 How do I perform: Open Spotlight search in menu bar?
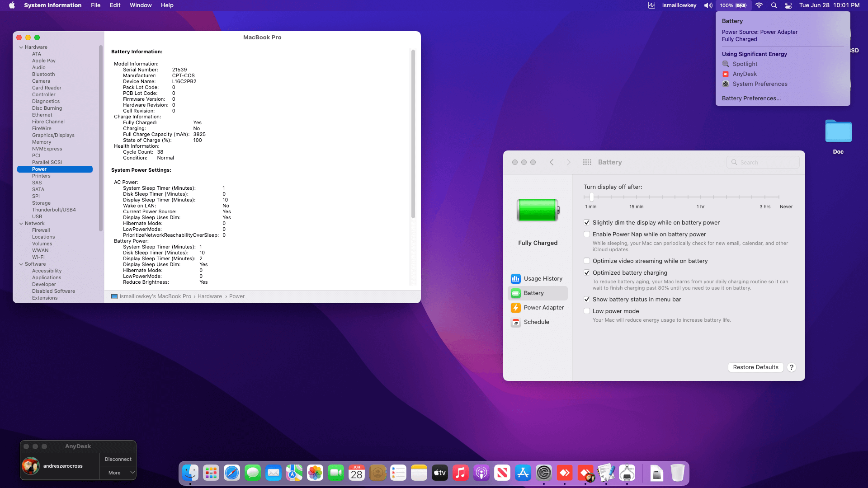(x=774, y=5)
